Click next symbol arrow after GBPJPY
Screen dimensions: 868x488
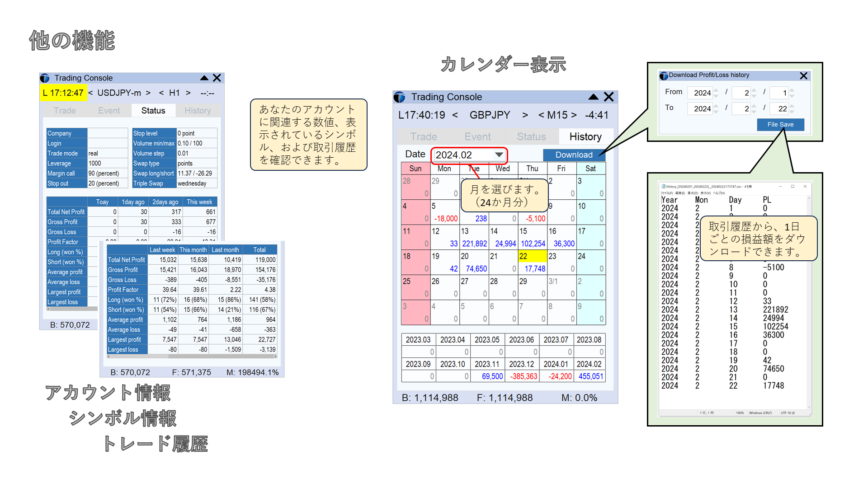(x=525, y=115)
